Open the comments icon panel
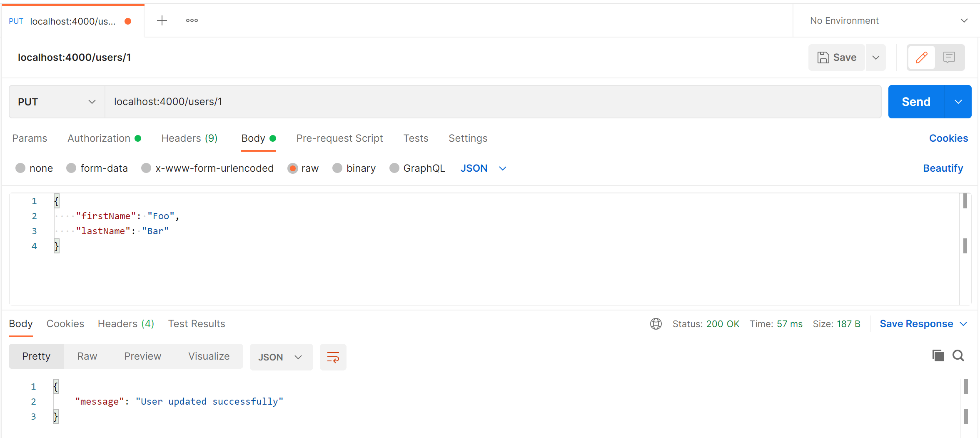This screenshot has width=980, height=438. coord(949,58)
